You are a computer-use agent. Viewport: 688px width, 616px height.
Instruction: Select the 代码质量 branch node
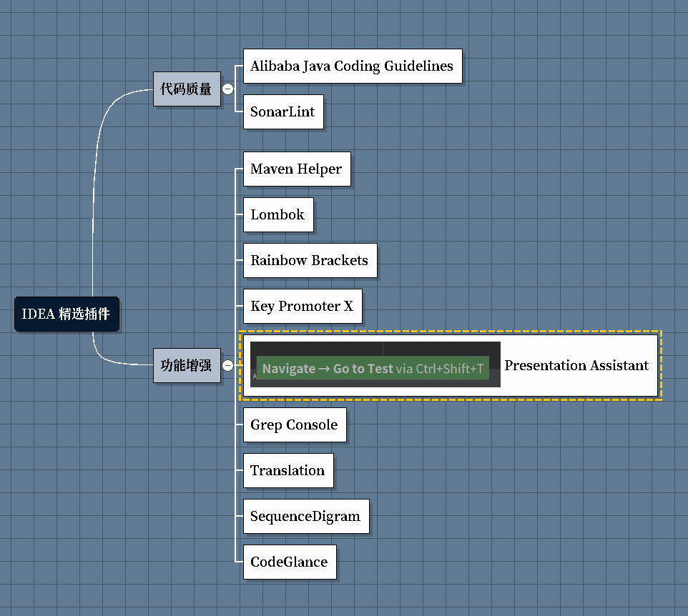pyautogui.click(x=187, y=89)
